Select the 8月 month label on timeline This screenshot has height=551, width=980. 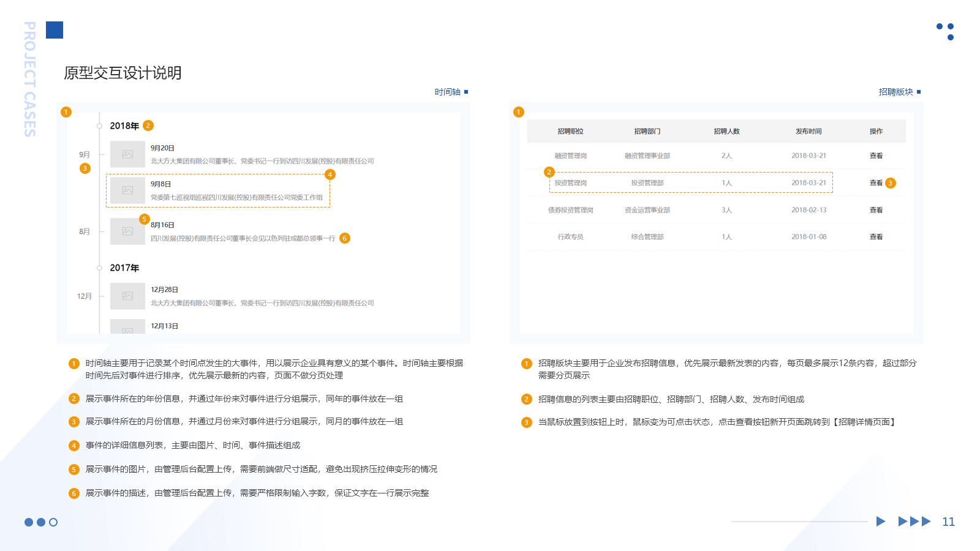pos(85,231)
